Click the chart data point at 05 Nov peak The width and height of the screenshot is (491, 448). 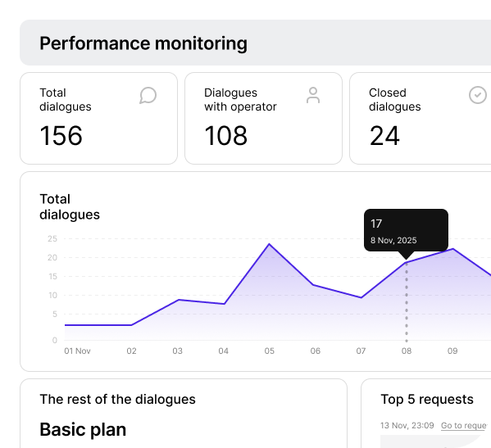270,244
